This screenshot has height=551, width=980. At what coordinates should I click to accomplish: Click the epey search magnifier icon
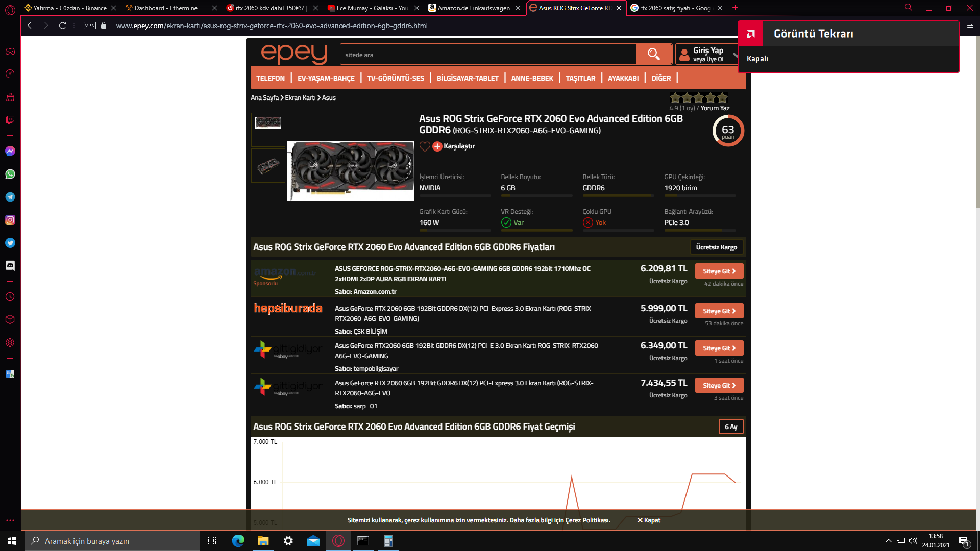[654, 54]
